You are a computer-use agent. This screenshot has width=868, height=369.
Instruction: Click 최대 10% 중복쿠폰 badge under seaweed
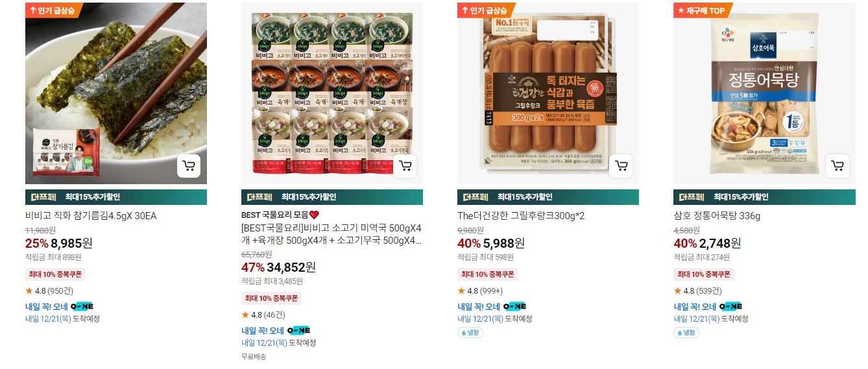55,274
